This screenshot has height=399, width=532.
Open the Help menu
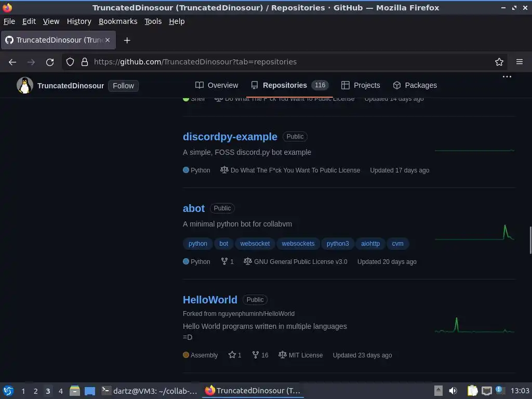177,21
